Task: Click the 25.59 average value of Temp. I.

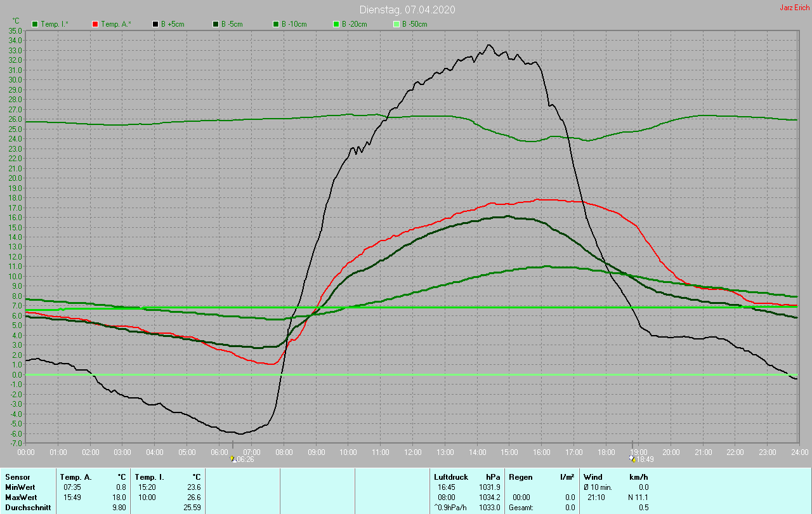Action: (x=193, y=507)
